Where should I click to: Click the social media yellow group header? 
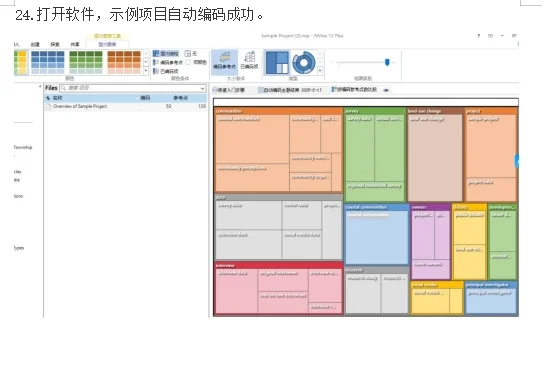point(437,285)
